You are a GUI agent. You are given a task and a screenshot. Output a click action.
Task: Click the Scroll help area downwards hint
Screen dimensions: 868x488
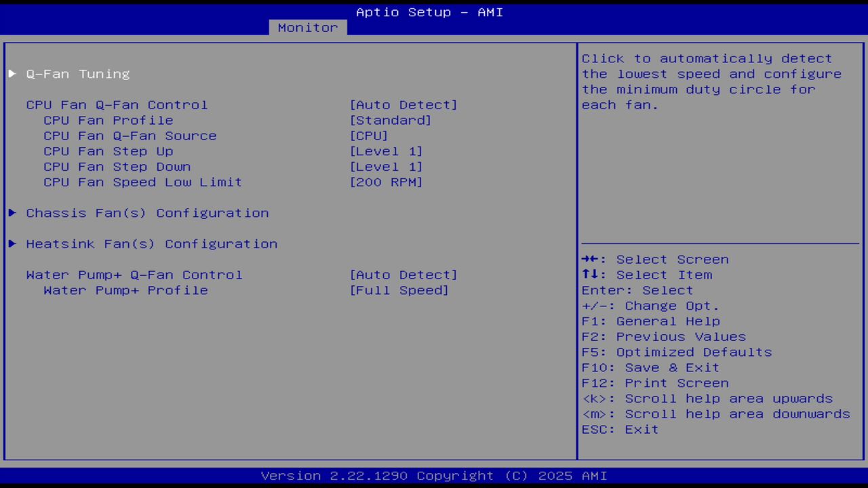[715, 413]
